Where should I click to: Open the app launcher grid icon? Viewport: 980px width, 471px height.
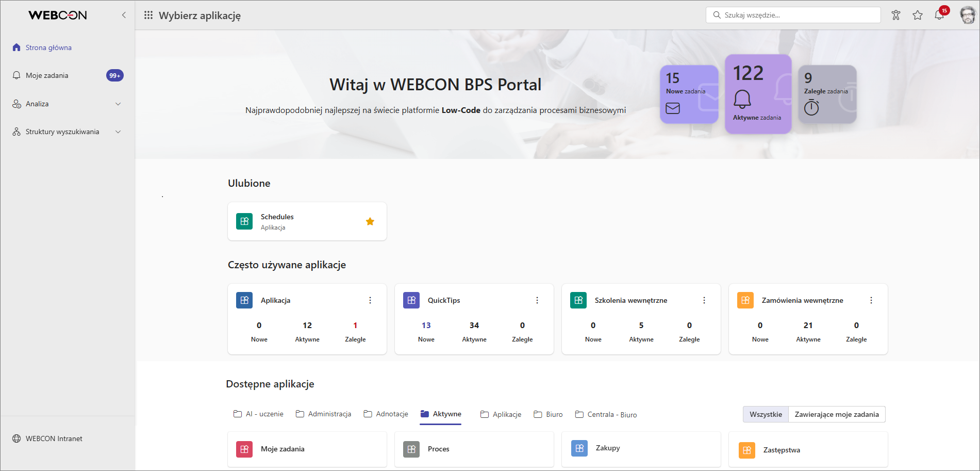pos(148,15)
